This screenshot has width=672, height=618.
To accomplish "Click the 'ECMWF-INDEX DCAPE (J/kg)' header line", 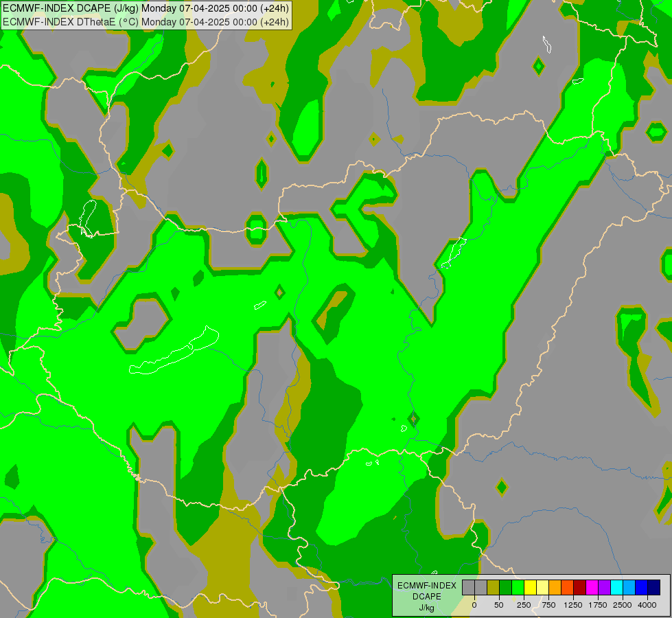I will 146,8.
